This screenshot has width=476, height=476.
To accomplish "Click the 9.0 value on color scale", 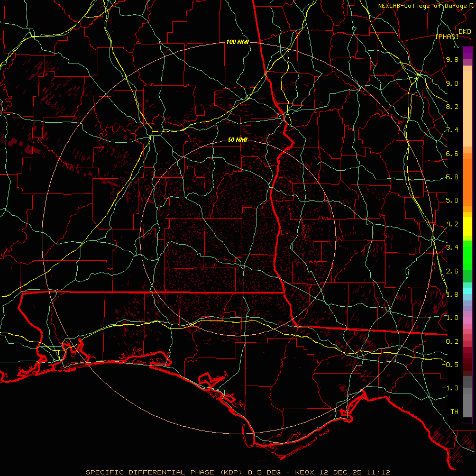I will [x=452, y=83].
